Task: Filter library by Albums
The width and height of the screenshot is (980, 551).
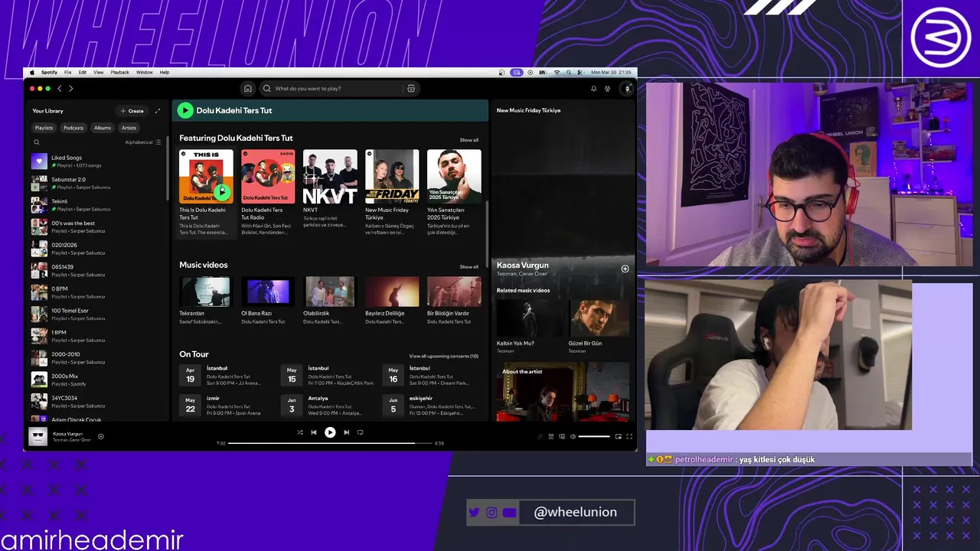Action: point(103,128)
